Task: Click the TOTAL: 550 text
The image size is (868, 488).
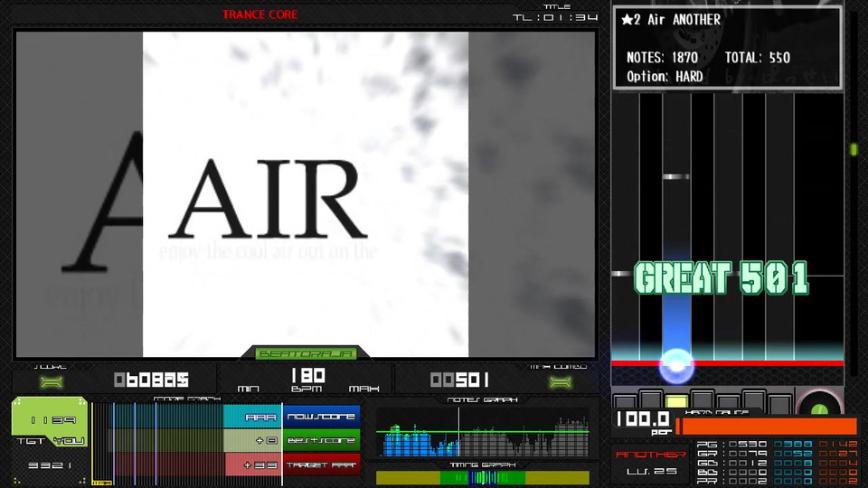Action: [x=758, y=58]
